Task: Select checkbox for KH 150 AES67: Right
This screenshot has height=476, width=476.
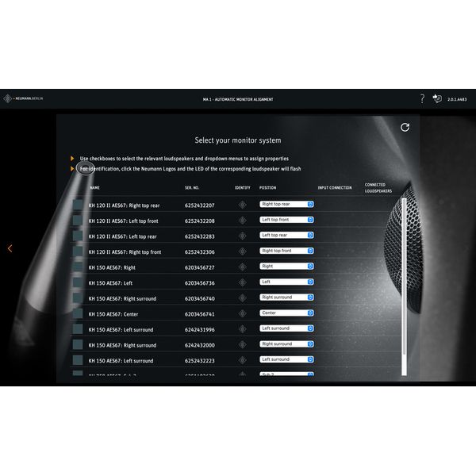Action: tap(78, 267)
